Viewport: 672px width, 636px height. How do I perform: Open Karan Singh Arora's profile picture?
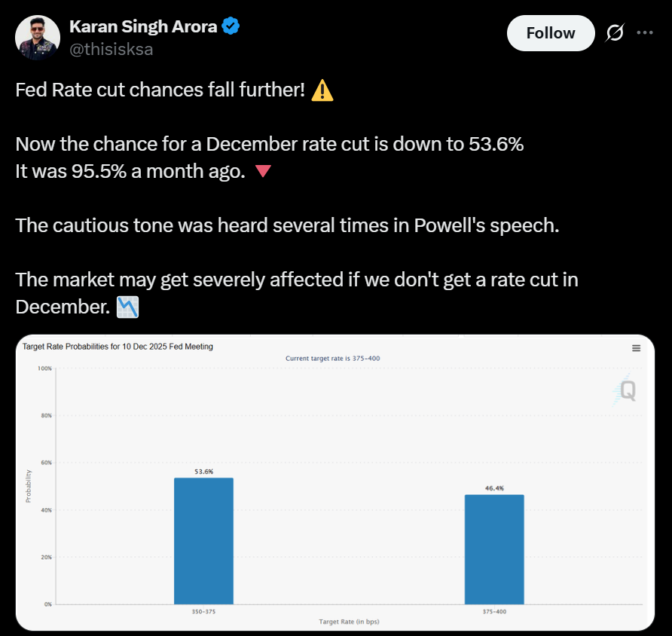pyautogui.click(x=37, y=38)
